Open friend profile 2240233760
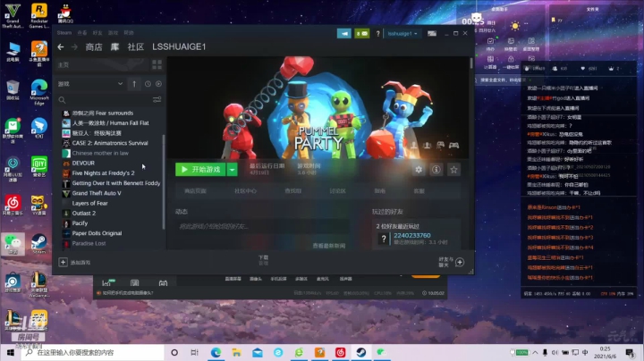Image resolution: width=644 pixels, height=361 pixels. (412, 236)
